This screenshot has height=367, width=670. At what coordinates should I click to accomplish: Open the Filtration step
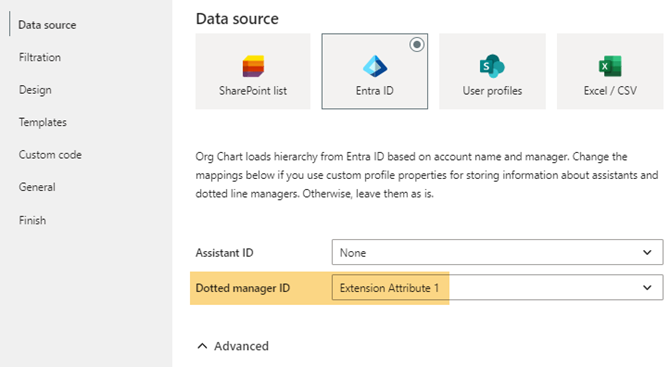click(40, 57)
